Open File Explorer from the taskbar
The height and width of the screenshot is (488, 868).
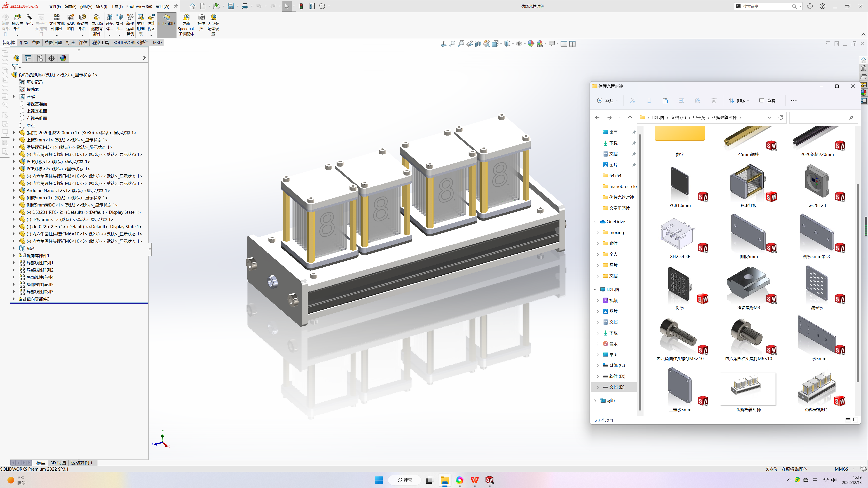(x=444, y=480)
